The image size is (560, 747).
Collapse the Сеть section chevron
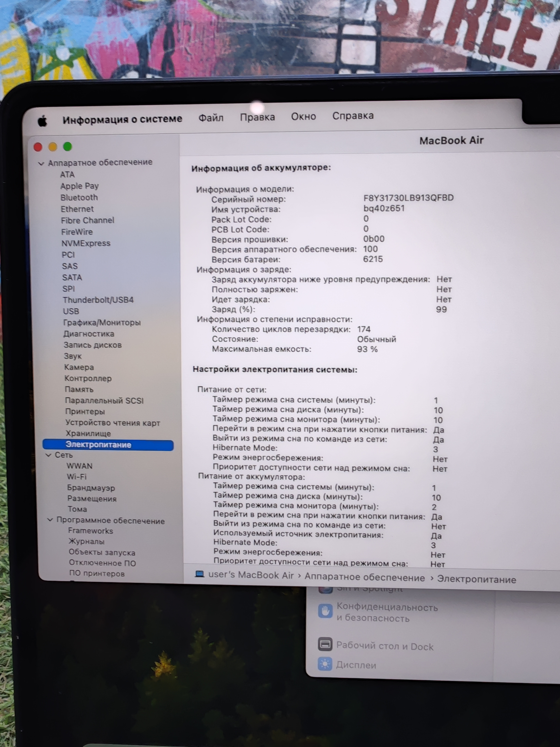(x=49, y=455)
